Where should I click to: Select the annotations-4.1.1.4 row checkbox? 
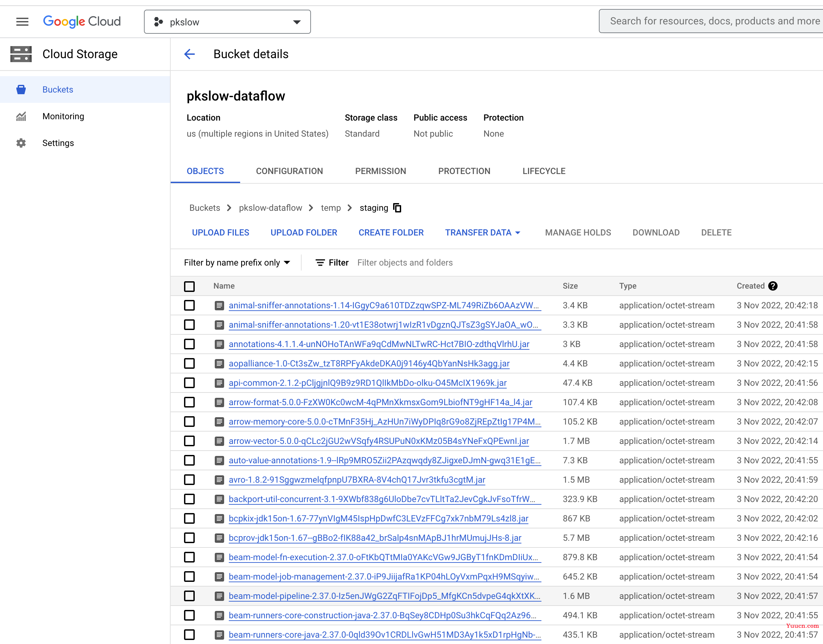(189, 344)
